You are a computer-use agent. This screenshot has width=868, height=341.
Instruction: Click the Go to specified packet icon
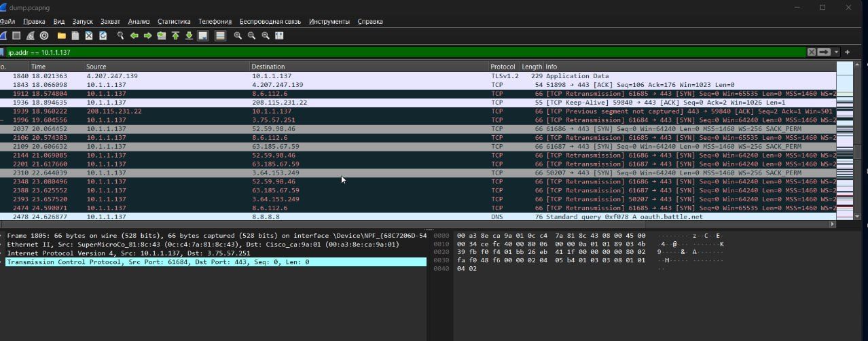coord(161,35)
